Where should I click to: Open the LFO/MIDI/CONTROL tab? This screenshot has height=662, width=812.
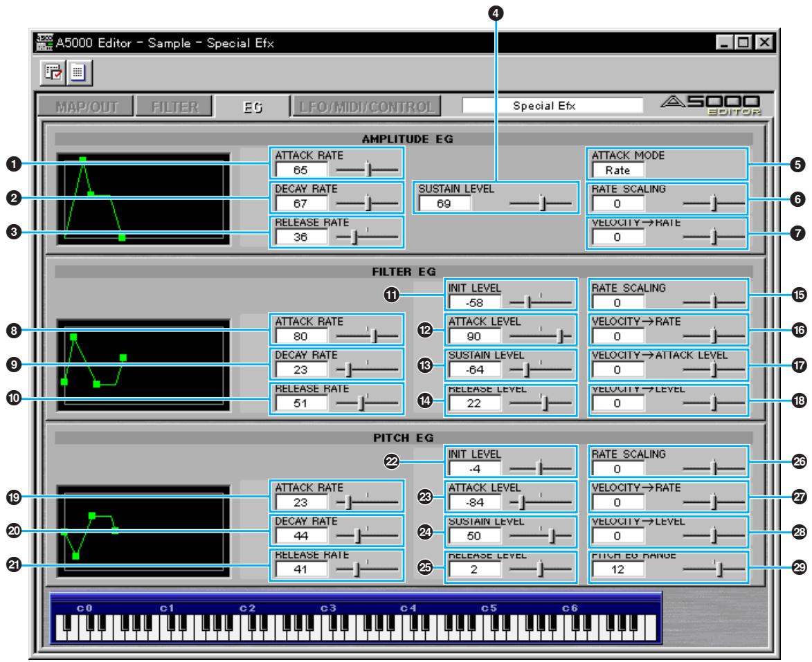click(x=367, y=107)
